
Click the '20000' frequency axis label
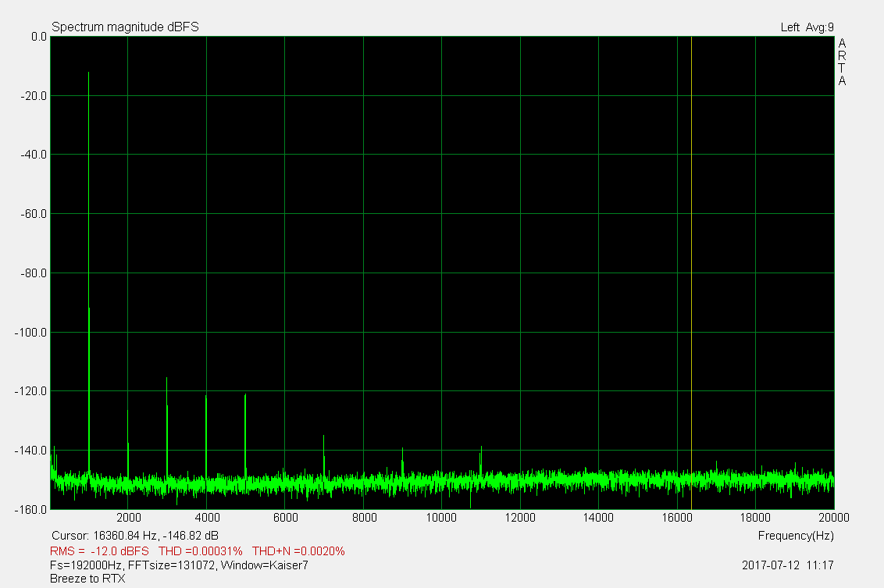click(x=834, y=518)
